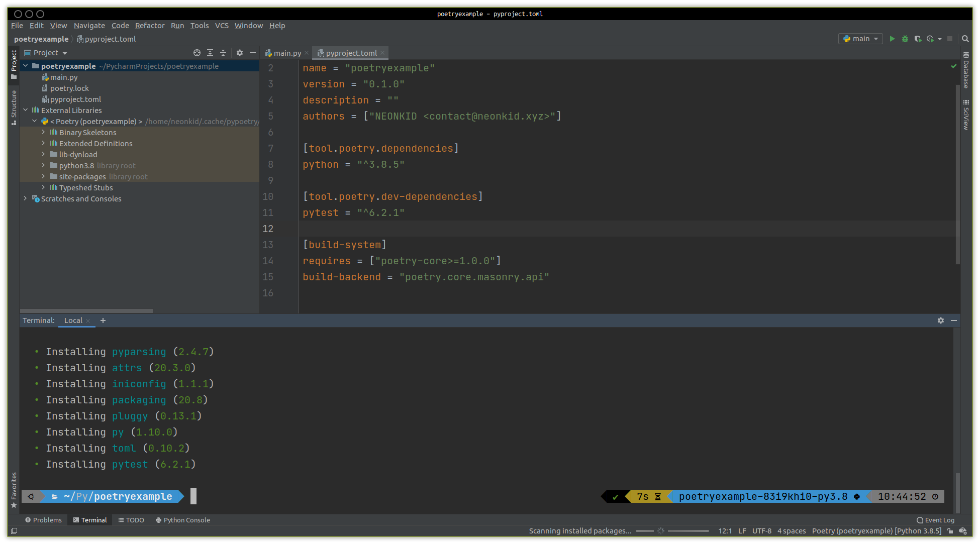Click the Search Everywhere magnifier icon
The image size is (980, 544).
965,39
